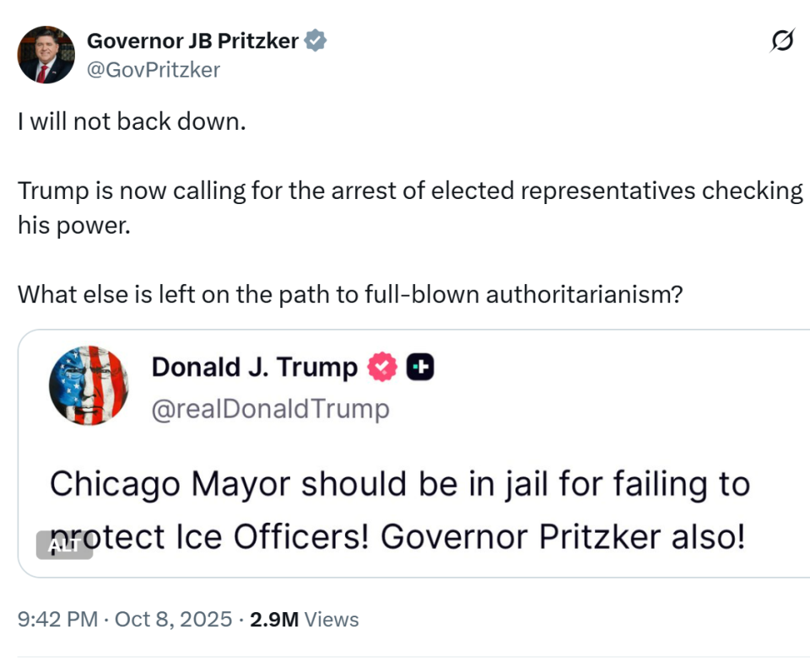View the 2.9M Views count
Image resolution: width=810 pixels, height=672 pixels.
tap(305, 620)
